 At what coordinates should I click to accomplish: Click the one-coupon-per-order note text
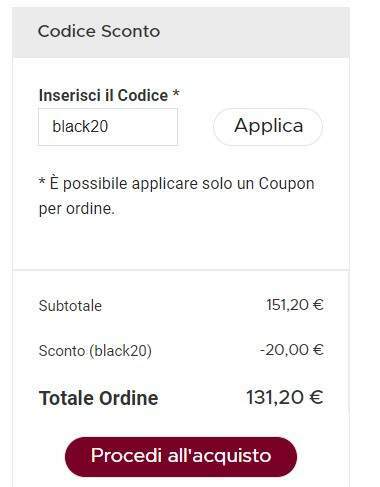click(176, 196)
